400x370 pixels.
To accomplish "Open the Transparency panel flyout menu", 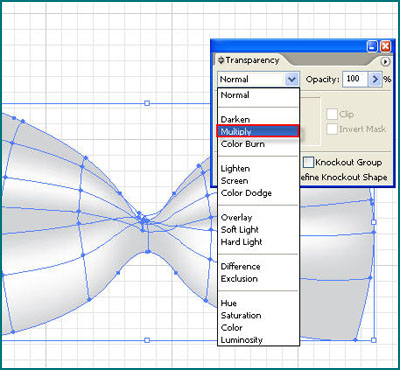I will pos(385,62).
